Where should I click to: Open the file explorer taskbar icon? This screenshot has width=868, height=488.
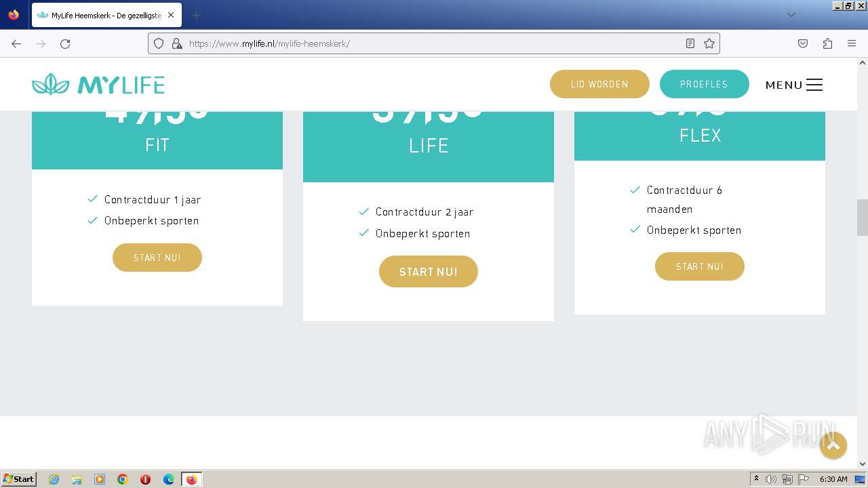pos(77,479)
